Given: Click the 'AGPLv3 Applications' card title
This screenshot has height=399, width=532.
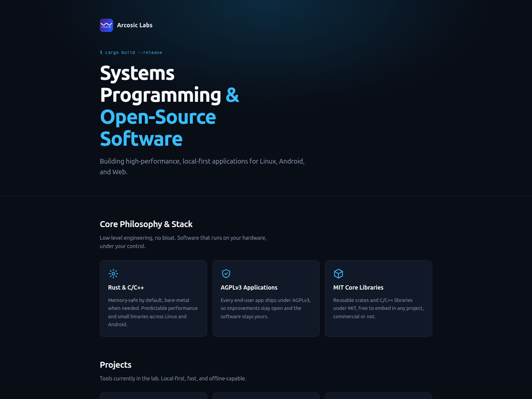Looking at the screenshot, I should (x=249, y=288).
